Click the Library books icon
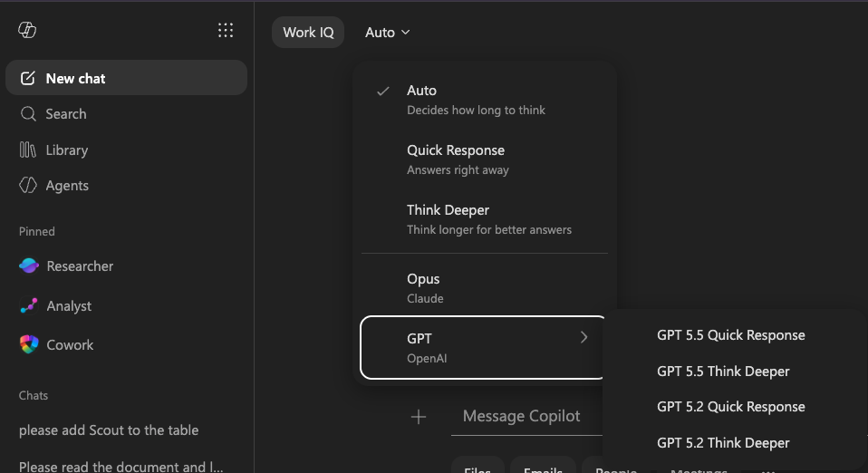 point(28,150)
